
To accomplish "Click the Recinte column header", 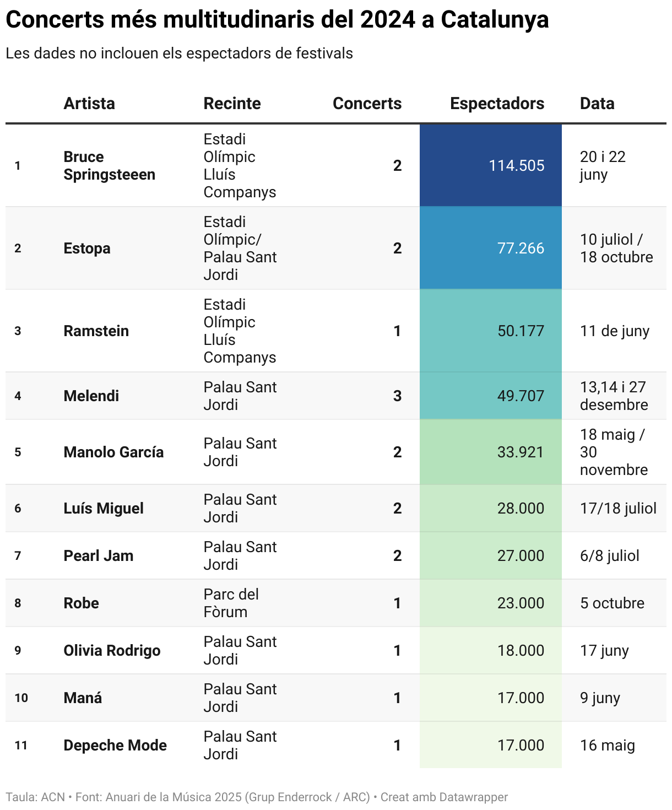I will pyautogui.click(x=232, y=104).
